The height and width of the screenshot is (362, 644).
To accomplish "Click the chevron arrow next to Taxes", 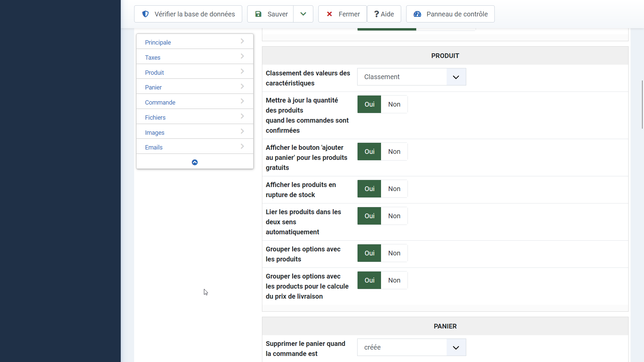I will pyautogui.click(x=242, y=56).
